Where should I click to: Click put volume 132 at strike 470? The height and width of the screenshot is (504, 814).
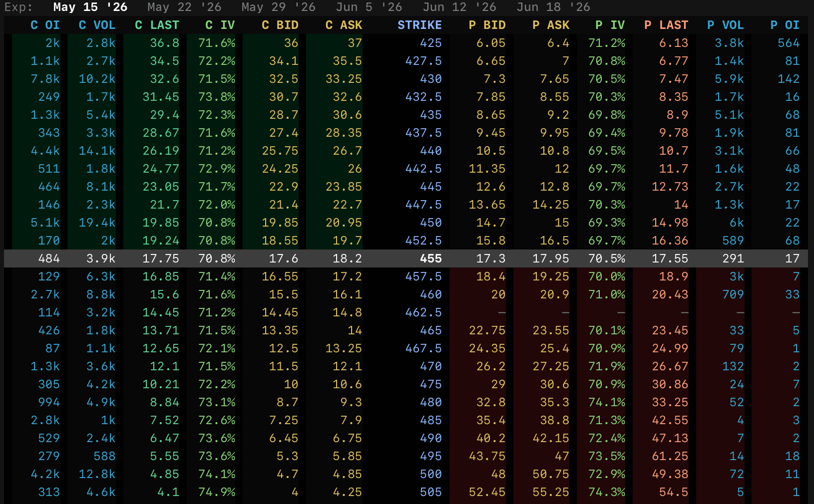click(x=733, y=366)
